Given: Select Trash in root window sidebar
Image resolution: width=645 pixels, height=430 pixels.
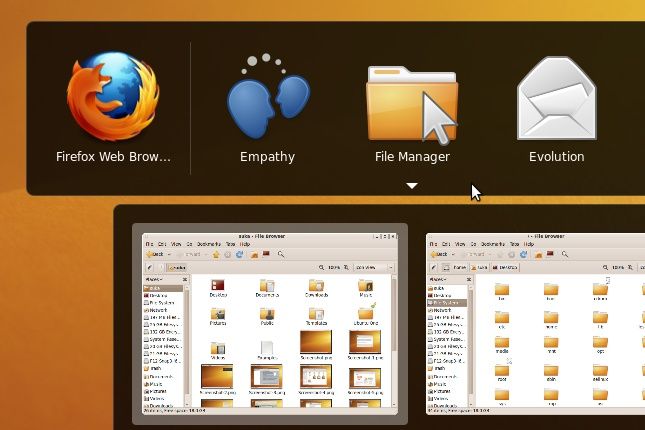Looking at the screenshot, I should tap(446, 368).
